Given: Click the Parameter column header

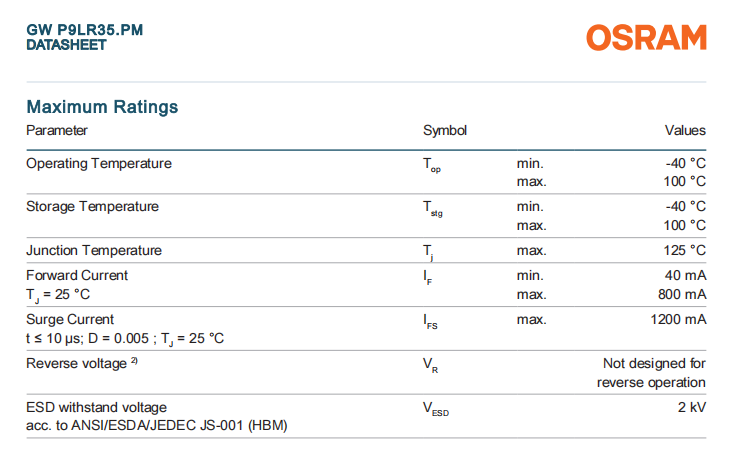Looking at the screenshot, I should [x=57, y=130].
